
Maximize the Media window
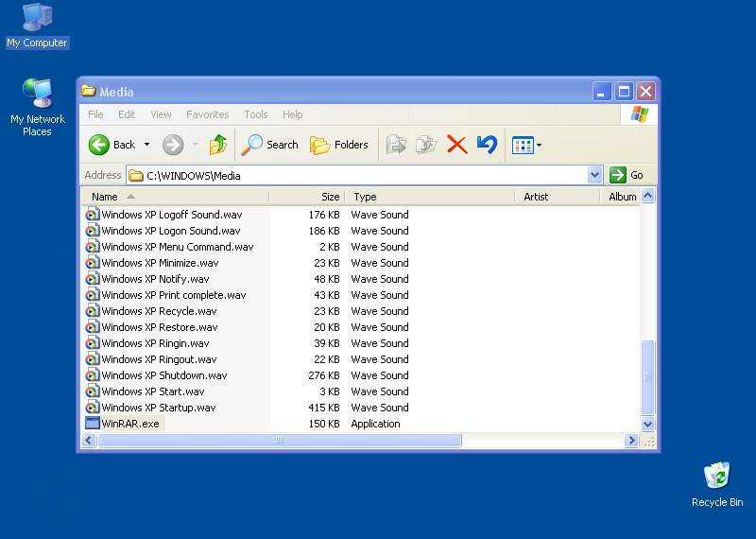(x=624, y=91)
